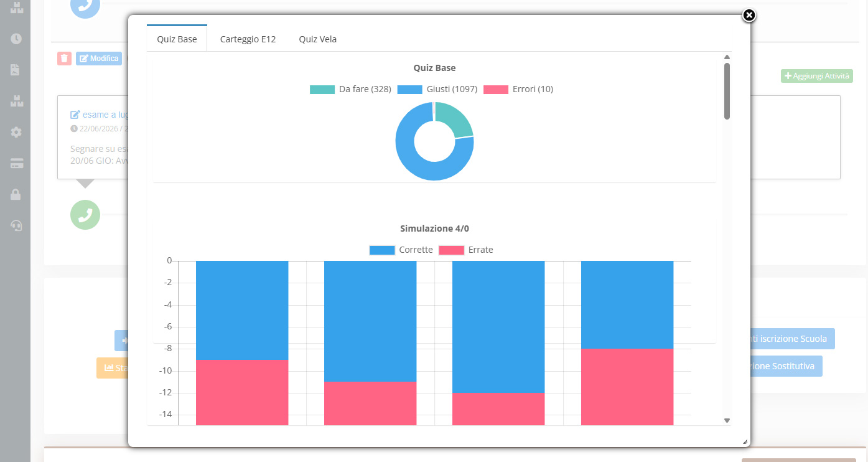Viewport: 868px width, 462px height.
Task: Click the clock icon in left sidebar
Action: pyautogui.click(x=16, y=39)
